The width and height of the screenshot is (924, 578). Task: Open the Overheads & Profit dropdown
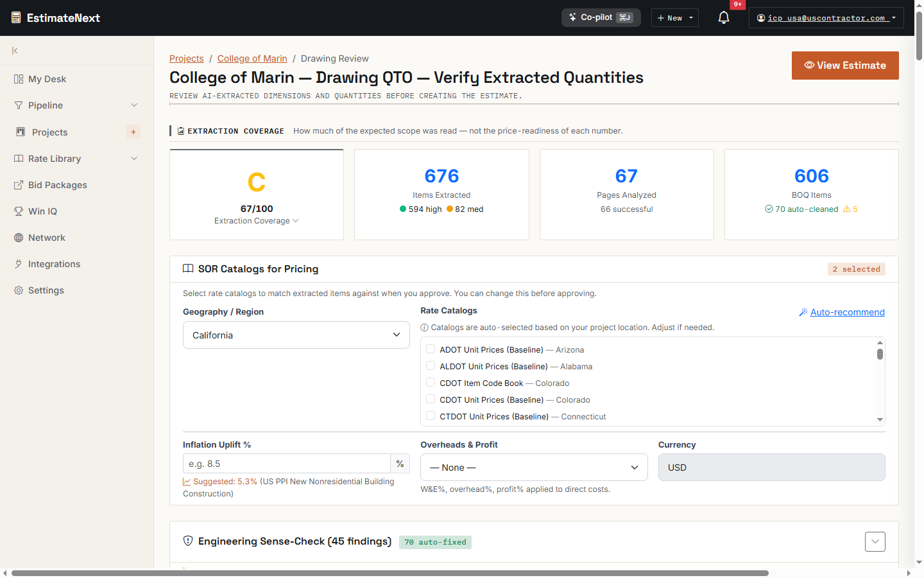[534, 468]
